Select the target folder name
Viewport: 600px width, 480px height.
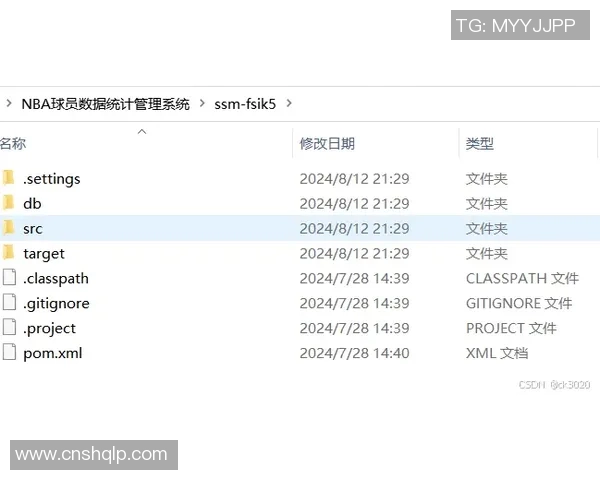pyautogui.click(x=44, y=254)
